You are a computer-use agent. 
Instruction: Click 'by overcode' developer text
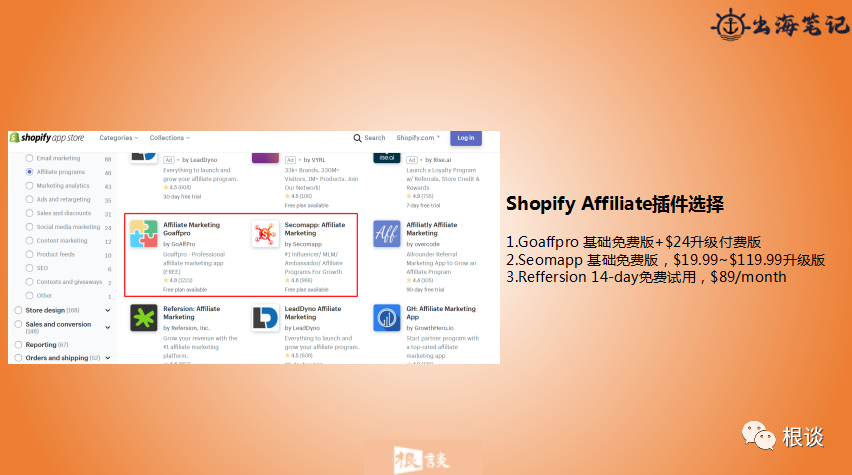click(x=423, y=244)
